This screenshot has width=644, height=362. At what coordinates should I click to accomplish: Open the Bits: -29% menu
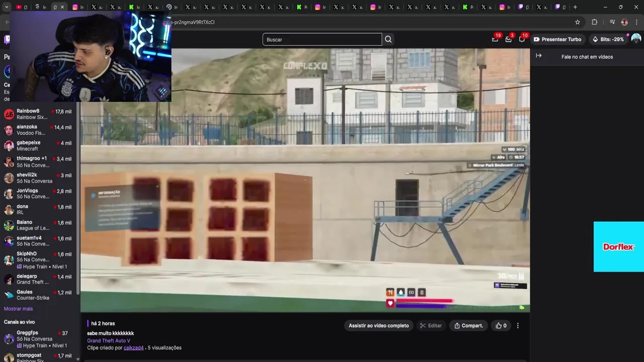[608, 39]
